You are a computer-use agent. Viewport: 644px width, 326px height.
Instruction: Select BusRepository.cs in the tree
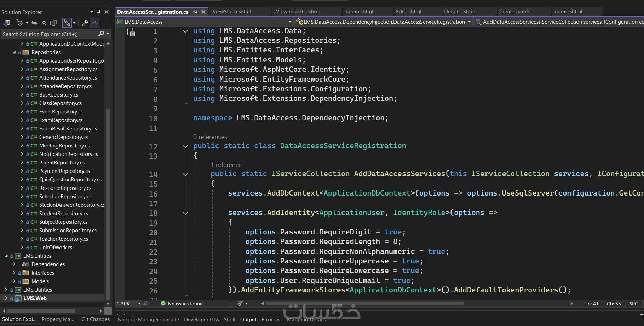[x=59, y=94]
